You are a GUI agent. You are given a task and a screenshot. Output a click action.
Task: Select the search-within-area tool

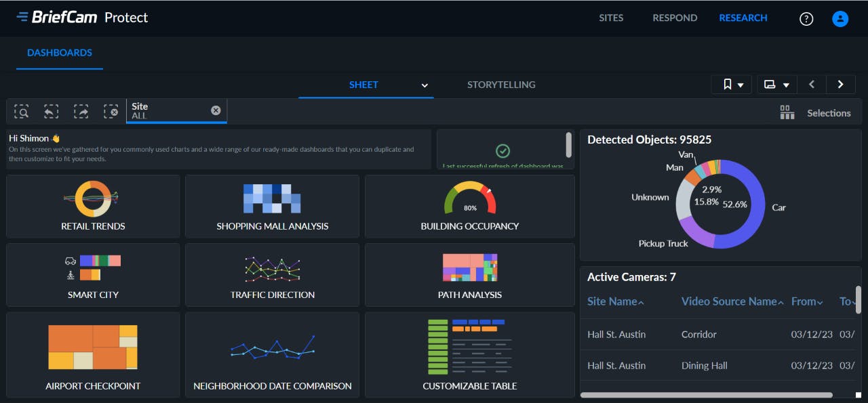(x=21, y=111)
